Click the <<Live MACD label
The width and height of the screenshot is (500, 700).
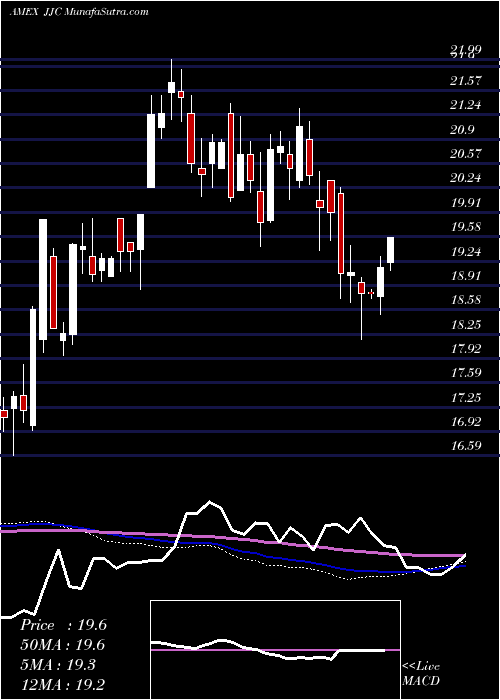[421, 674]
